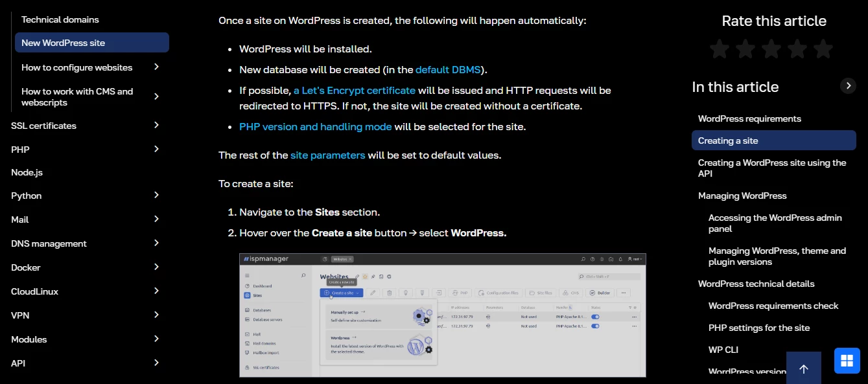Toggle the status switch on the second site row
The width and height of the screenshot is (868, 384).
pos(595,325)
